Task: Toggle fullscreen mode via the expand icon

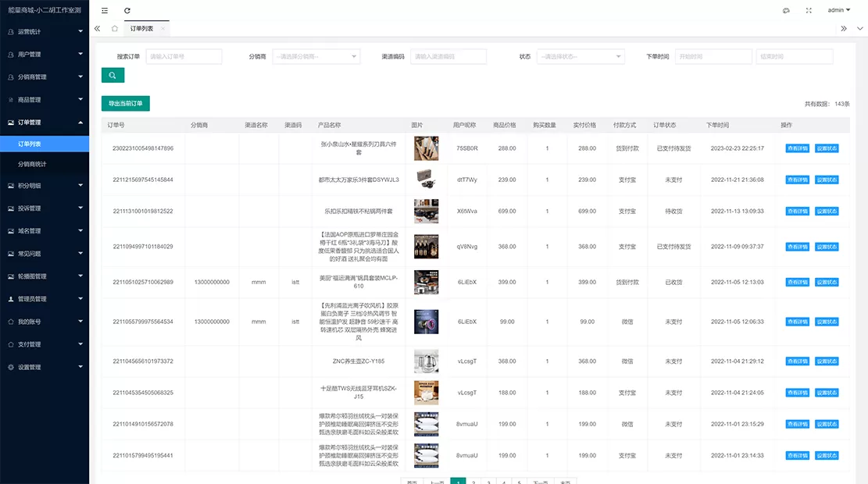Action: [x=809, y=9]
